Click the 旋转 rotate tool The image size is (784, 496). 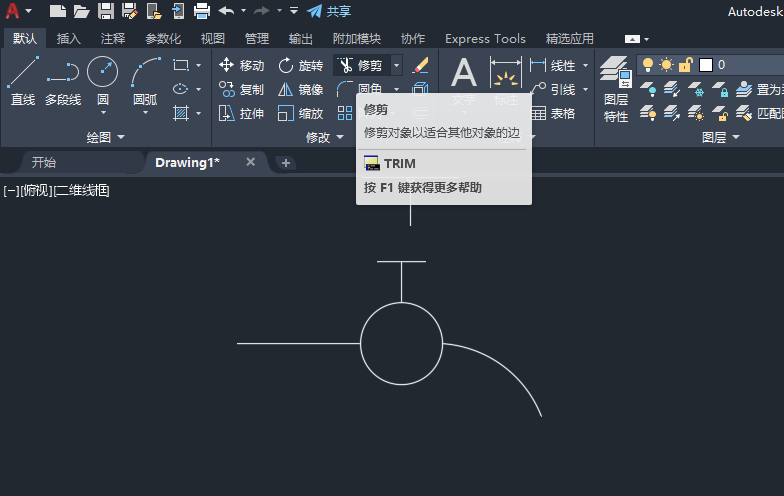pos(300,65)
